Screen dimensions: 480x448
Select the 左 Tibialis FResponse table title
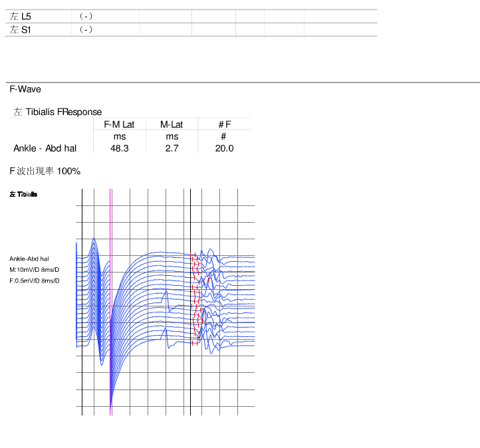click(58, 112)
